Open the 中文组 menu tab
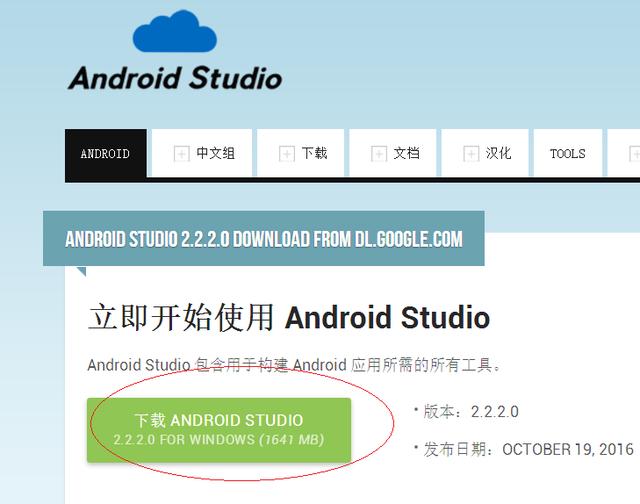The height and width of the screenshot is (504, 640). click(x=202, y=153)
